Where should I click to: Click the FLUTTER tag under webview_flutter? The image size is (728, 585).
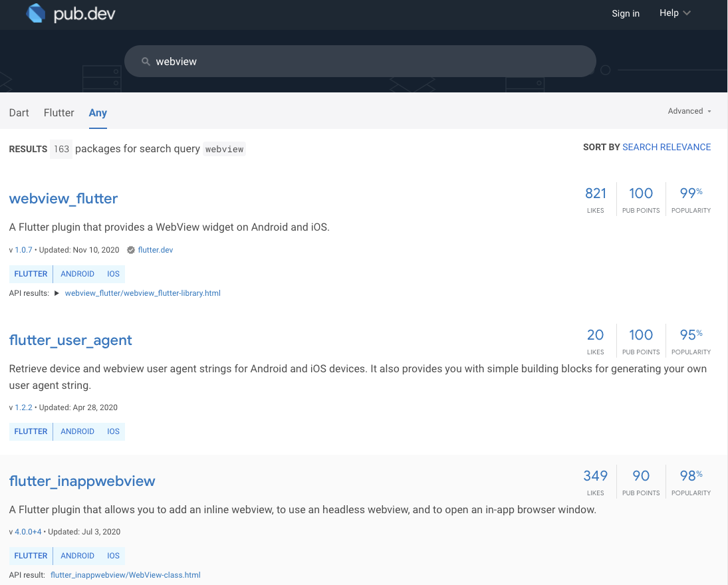point(31,274)
